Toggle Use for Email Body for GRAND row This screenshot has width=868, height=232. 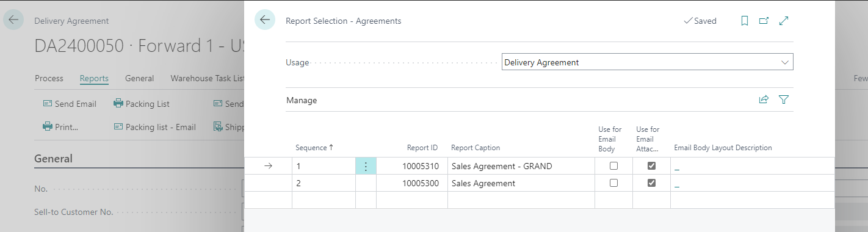(613, 166)
